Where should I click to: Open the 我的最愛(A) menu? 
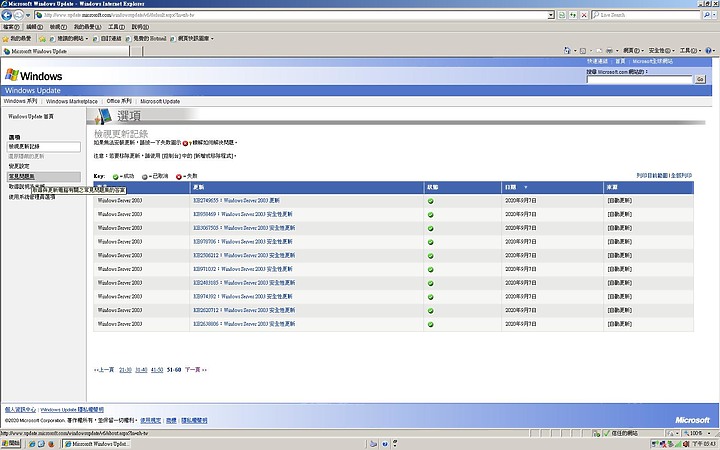point(87,27)
